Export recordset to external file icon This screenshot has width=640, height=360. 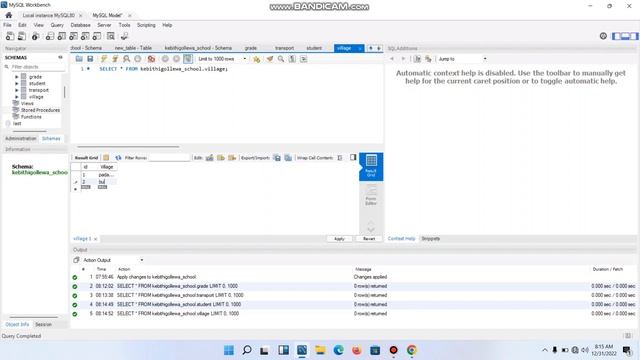[x=277, y=158]
